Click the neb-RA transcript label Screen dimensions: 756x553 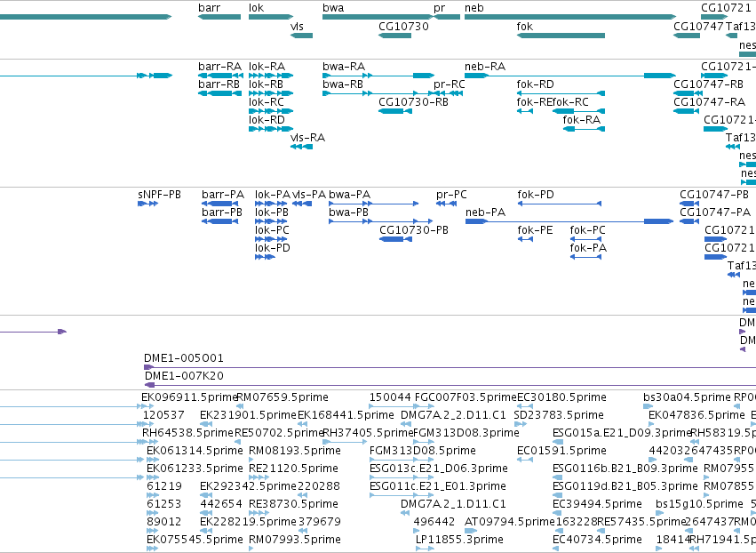tap(485, 66)
